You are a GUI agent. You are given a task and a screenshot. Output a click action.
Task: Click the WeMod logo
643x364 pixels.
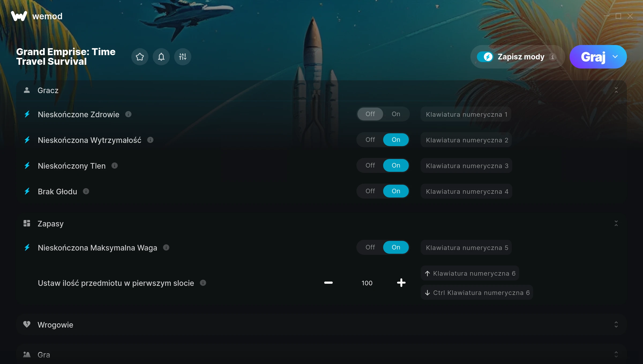tap(37, 16)
